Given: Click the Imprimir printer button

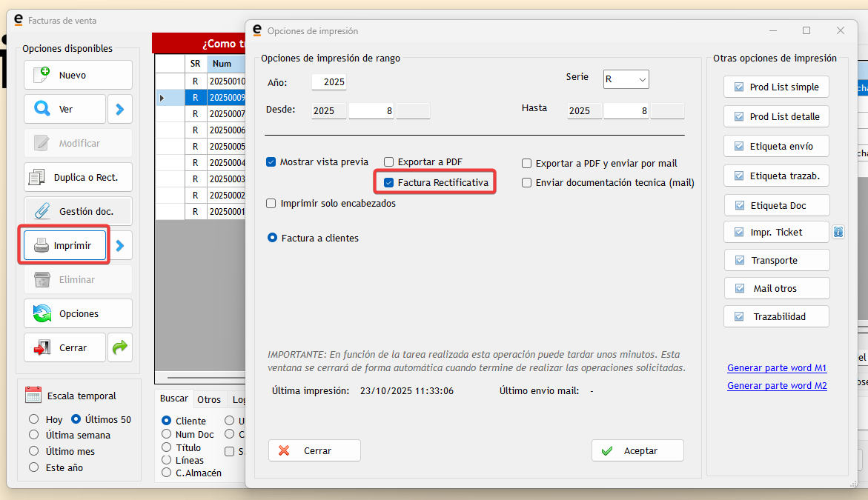Looking at the screenshot, I should [64, 245].
